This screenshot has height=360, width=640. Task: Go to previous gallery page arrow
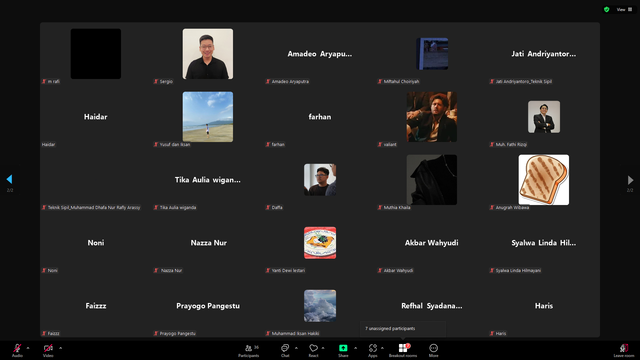pyautogui.click(x=9, y=179)
